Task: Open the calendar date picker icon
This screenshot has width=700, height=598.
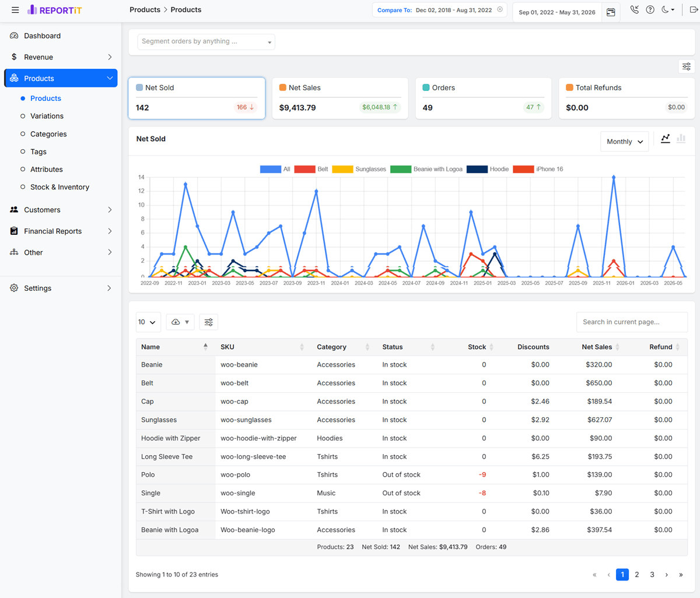Action: pos(611,12)
